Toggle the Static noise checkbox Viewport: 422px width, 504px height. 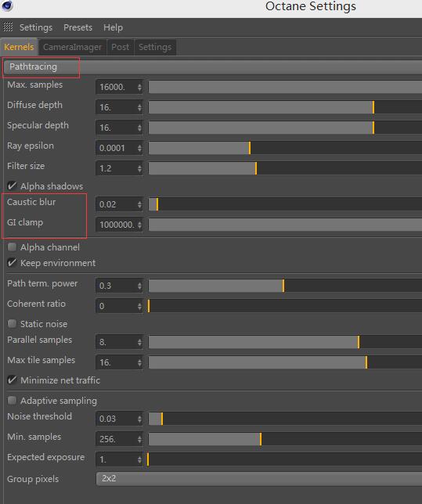[12, 324]
